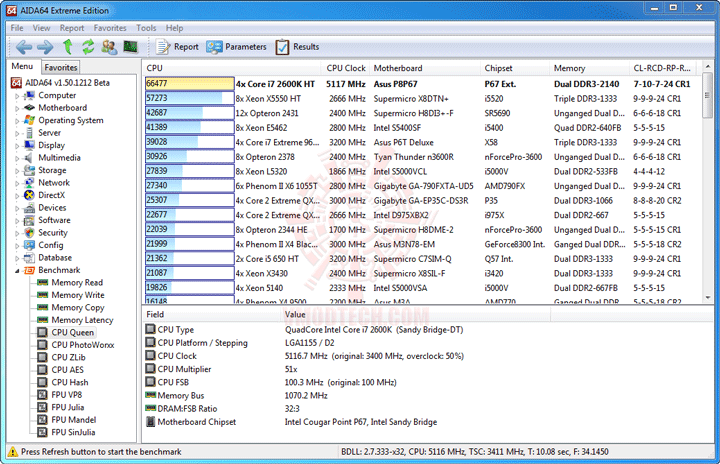This screenshot has height=464, width=720.
Task: Start benchmark with the Refresh icon
Action: (x=88, y=47)
